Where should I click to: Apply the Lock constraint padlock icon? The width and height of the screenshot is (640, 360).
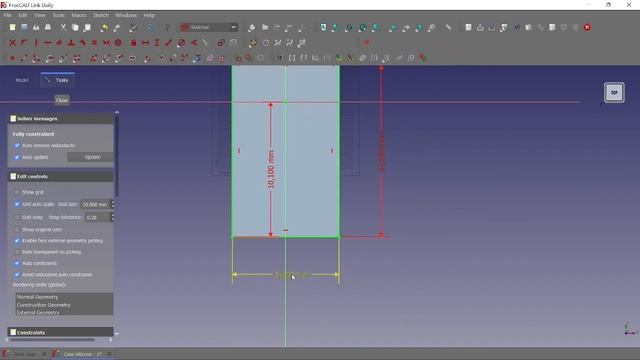pos(133,42)
